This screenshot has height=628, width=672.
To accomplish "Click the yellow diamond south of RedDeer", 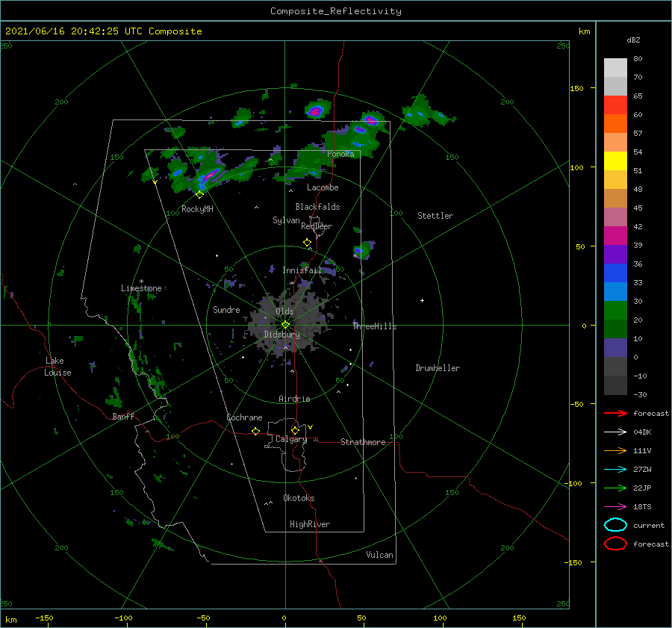I will pyautogui.click(x=308, y=243).
